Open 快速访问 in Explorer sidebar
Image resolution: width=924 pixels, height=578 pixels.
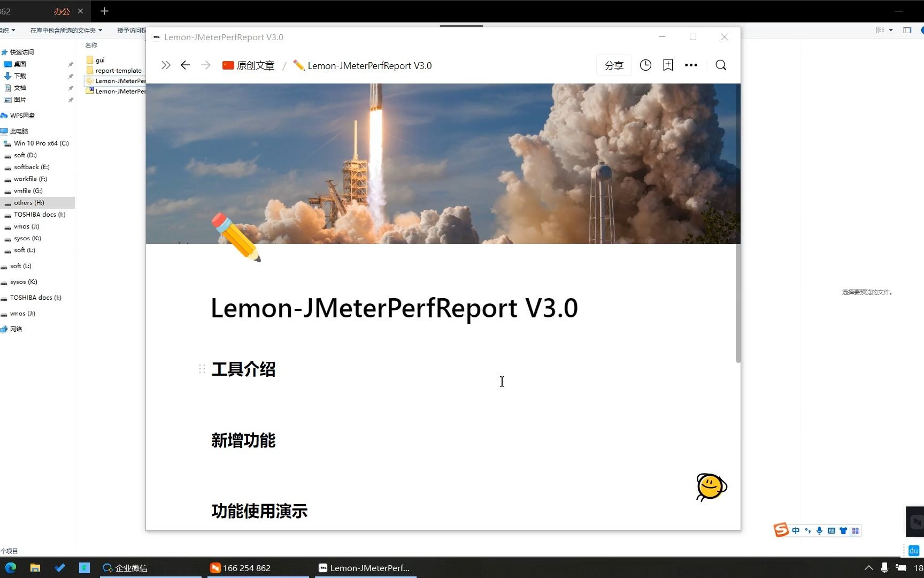18,52
